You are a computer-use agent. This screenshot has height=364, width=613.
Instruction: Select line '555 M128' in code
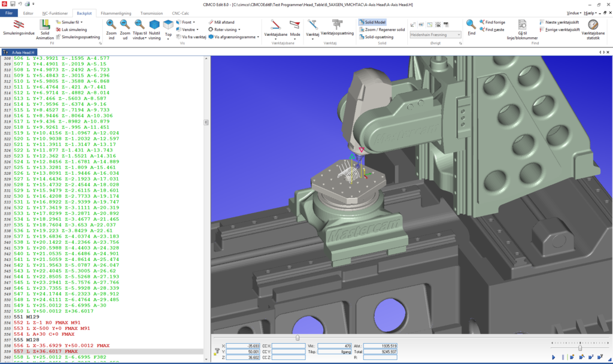(26, 340)
